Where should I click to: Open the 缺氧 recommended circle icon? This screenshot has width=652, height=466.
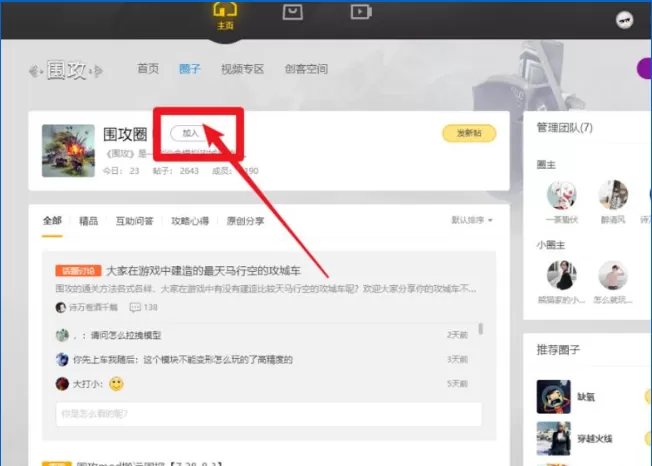553,397
